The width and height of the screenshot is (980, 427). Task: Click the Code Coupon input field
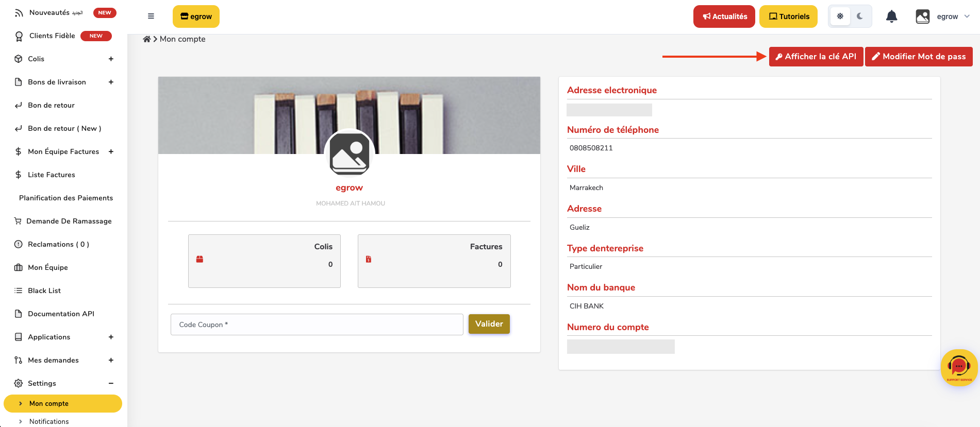(317, 324)
